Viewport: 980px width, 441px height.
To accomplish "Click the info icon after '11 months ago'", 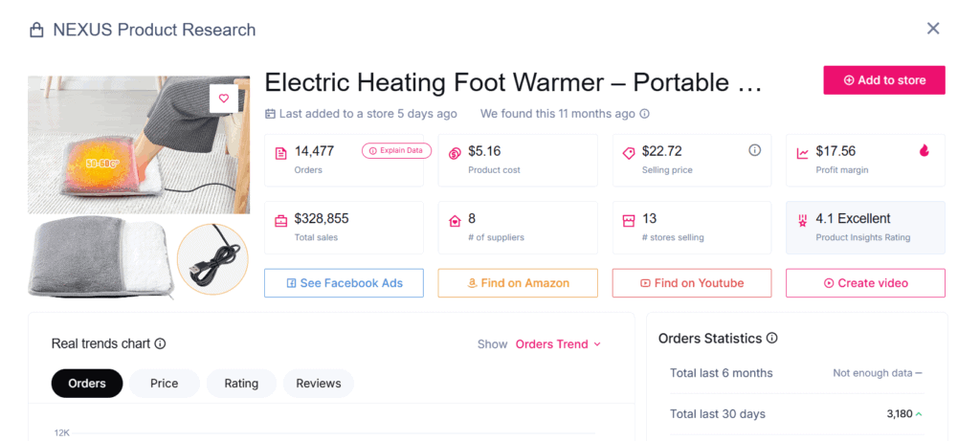I will [x=644, y=114].
